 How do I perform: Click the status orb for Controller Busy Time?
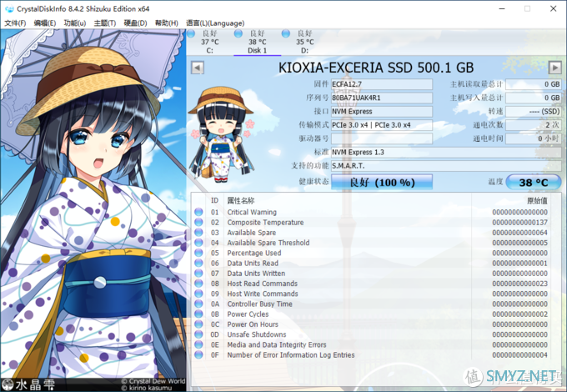(x=198, y=304)
